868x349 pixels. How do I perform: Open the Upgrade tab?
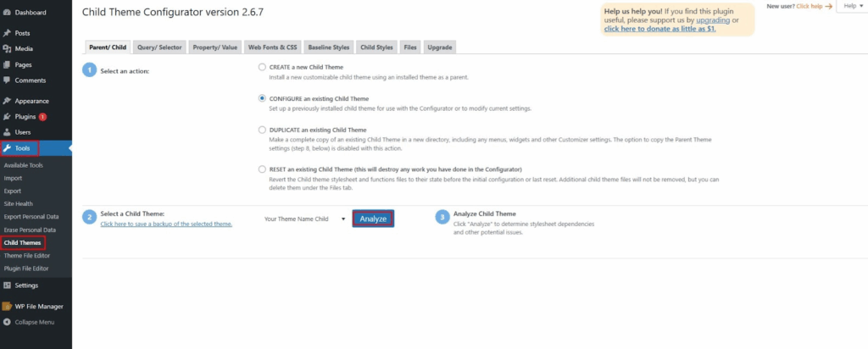440,47
